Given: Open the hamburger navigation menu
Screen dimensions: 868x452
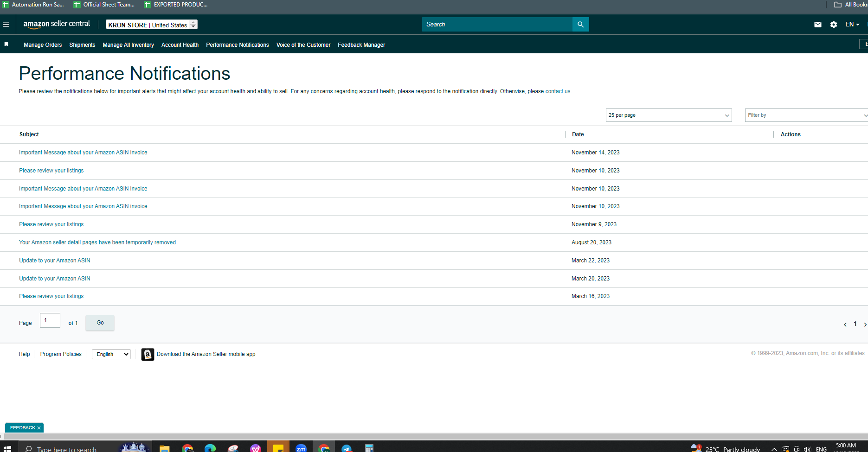Looking at the screenshot, I should (6, 25).
